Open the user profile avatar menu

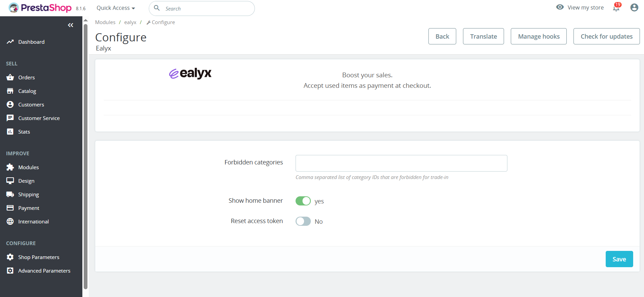coord(634,7)
